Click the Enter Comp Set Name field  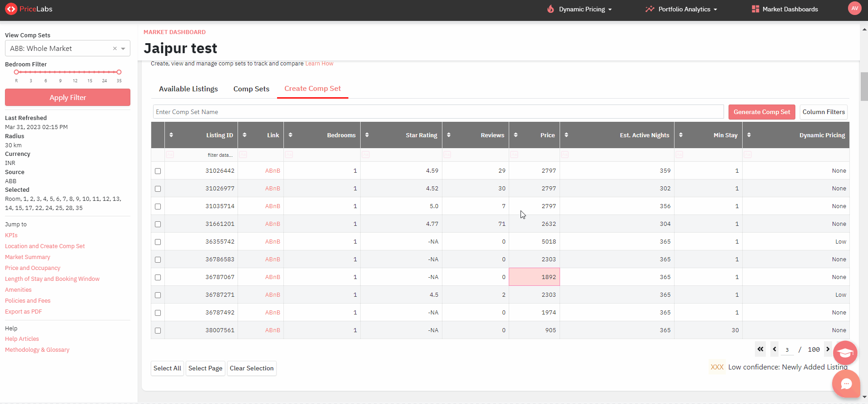click(438, 112)
